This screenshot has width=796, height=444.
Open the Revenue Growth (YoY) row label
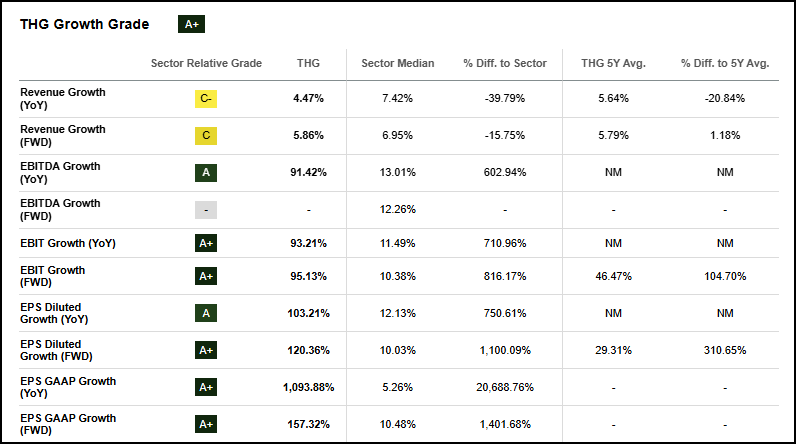(62, 98)
